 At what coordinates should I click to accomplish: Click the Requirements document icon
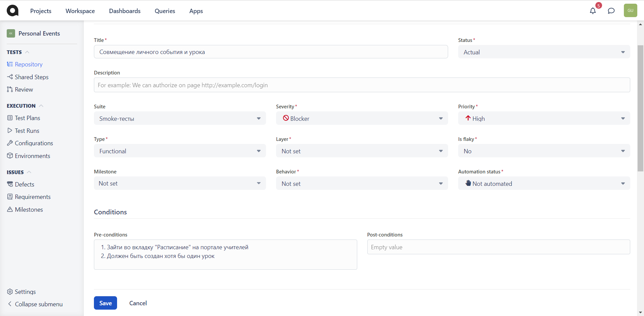10,197
